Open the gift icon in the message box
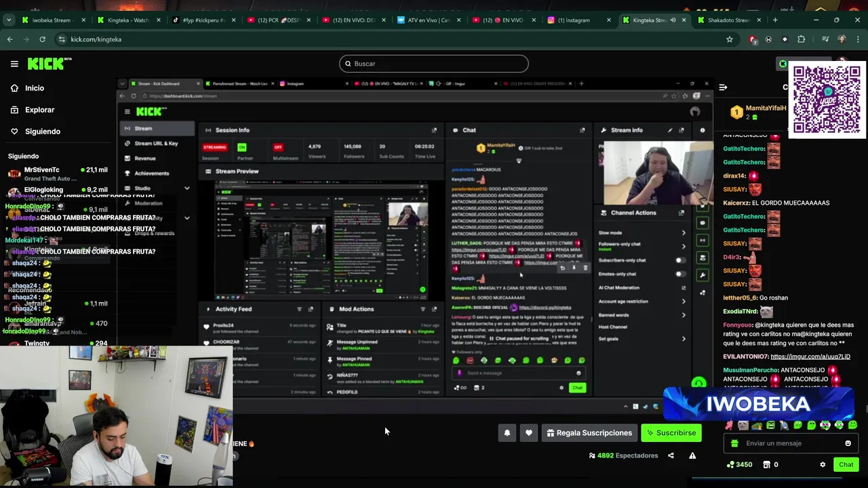The image size is (868, 488). click(x=734, y=443)
